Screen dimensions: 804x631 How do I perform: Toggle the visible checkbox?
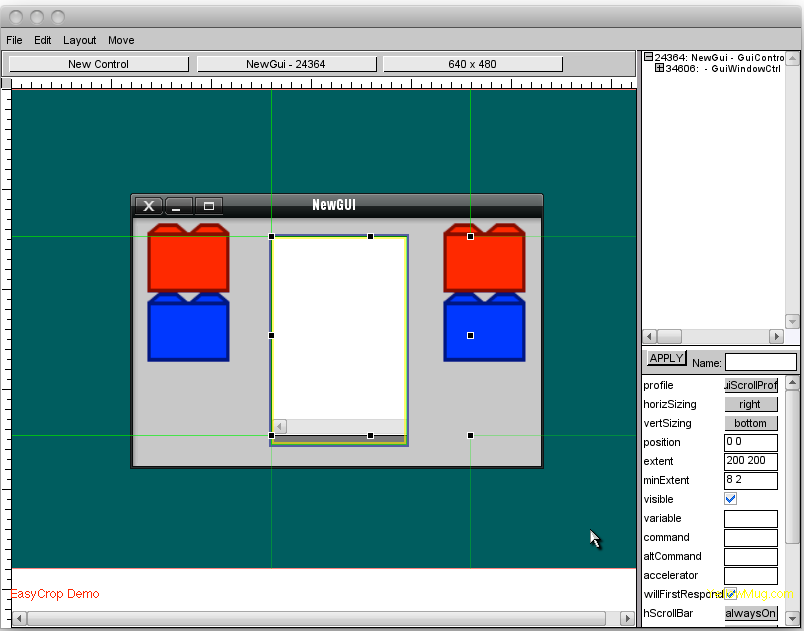pos(731,499)
